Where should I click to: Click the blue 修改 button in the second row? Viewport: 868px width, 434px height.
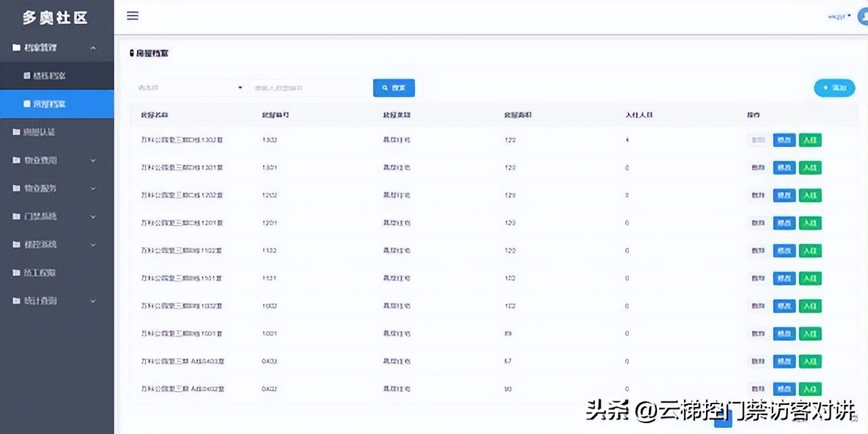coord(784,167)
